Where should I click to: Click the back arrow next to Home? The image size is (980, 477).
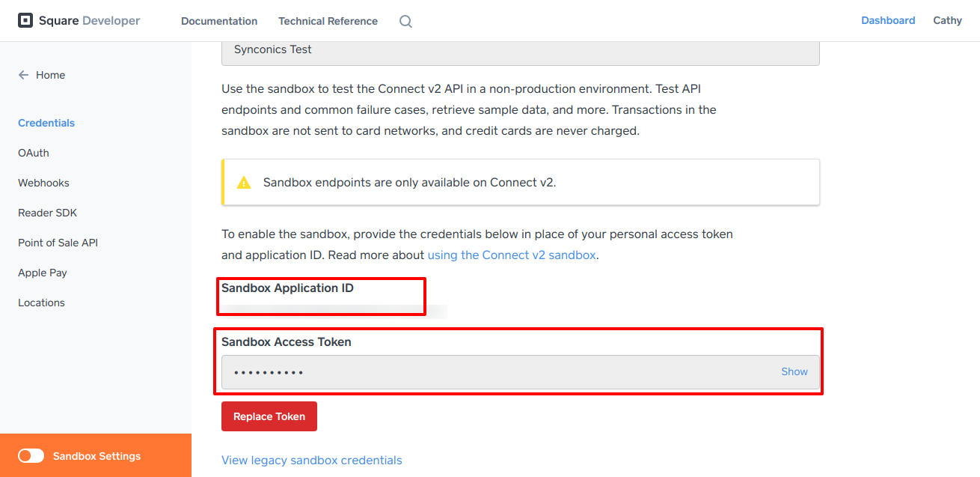23,75
